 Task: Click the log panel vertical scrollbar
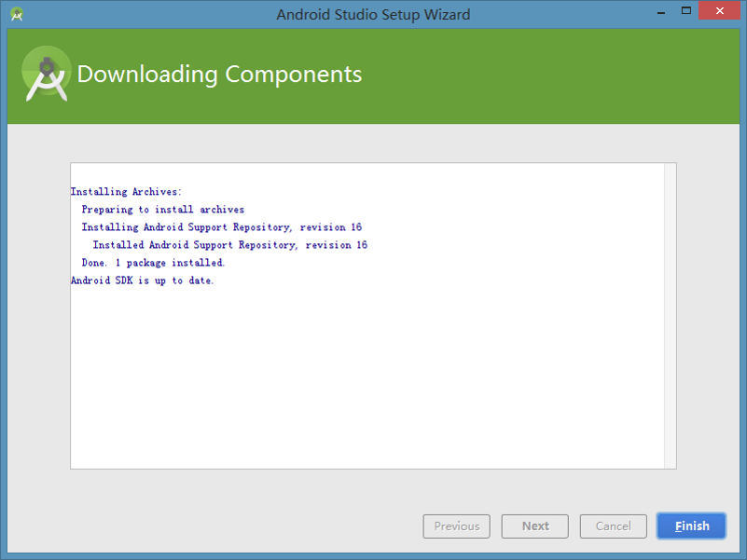pyautogui.click(x=671, y=316)
